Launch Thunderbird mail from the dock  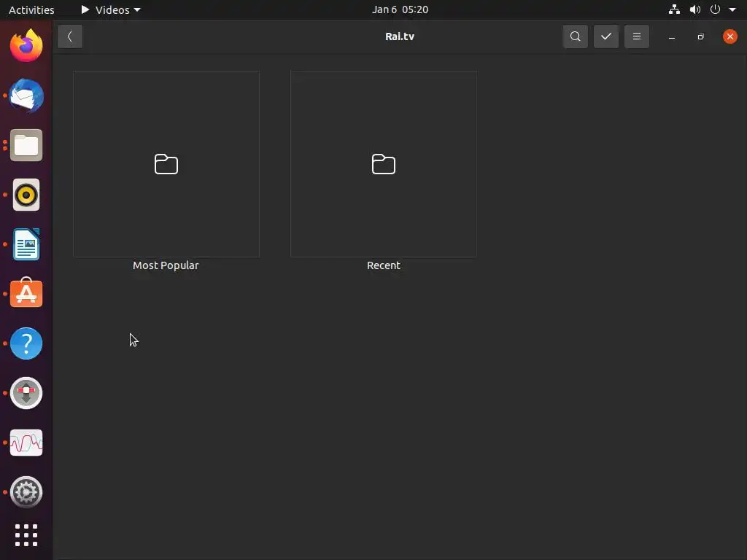click(x=26, y=96)
